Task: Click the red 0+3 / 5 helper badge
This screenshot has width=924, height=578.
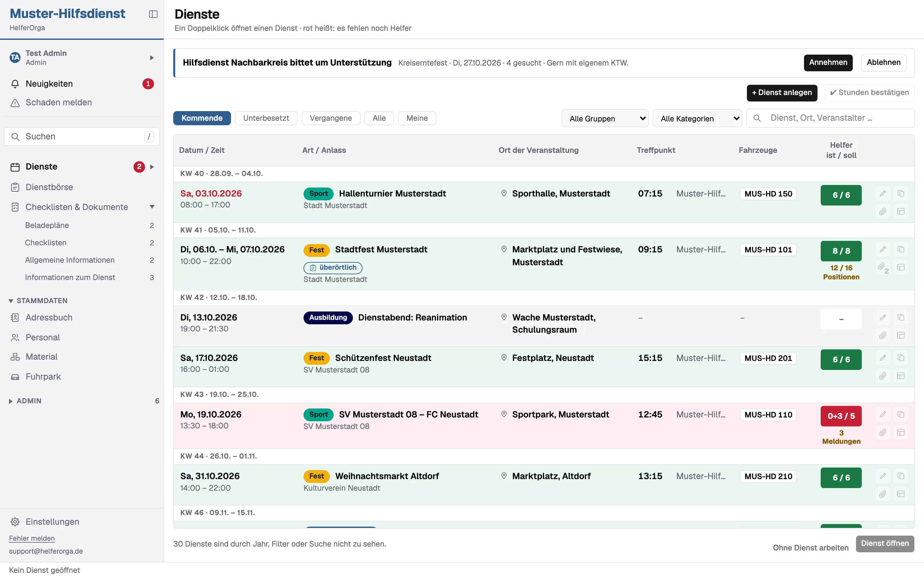Action: point(841,416)
